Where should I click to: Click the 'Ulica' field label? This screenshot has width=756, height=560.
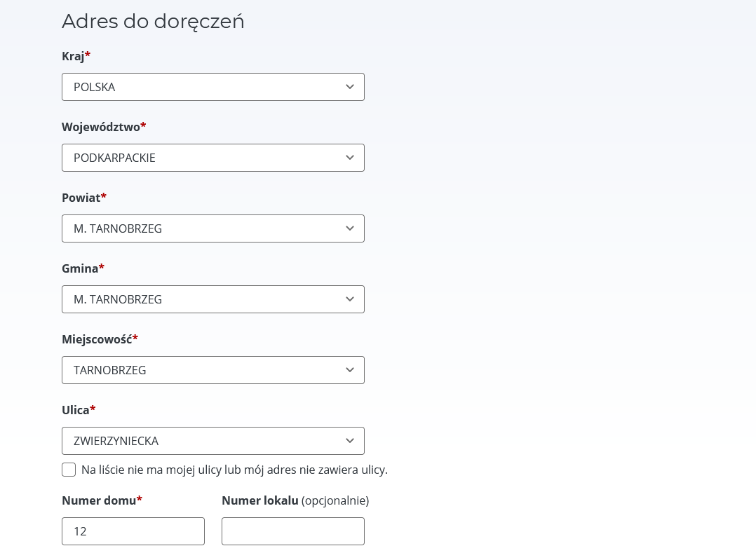coord(76,410)
